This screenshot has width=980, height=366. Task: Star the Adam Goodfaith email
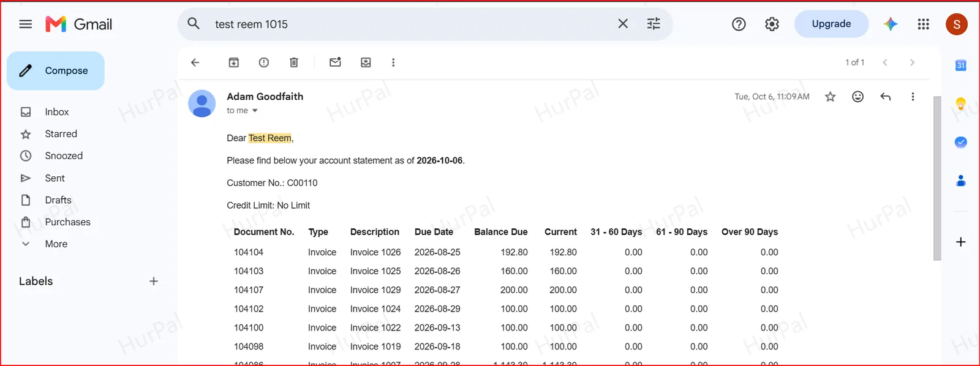click(831, 97)
